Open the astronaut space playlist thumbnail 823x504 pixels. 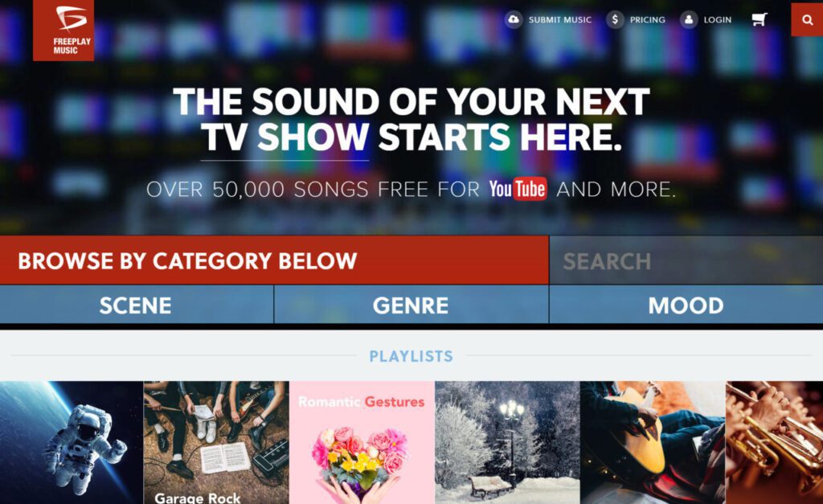72,443
